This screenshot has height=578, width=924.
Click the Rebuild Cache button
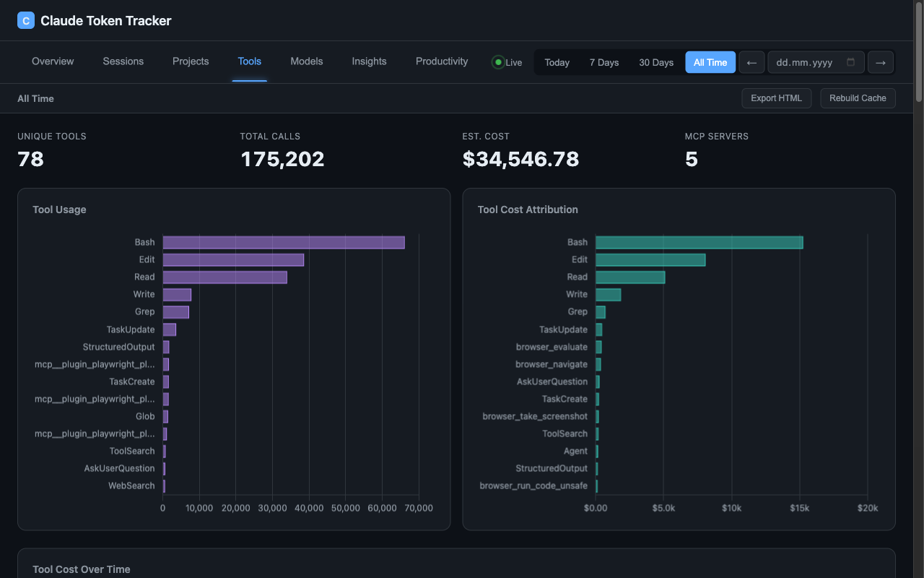tap(858, 98)
